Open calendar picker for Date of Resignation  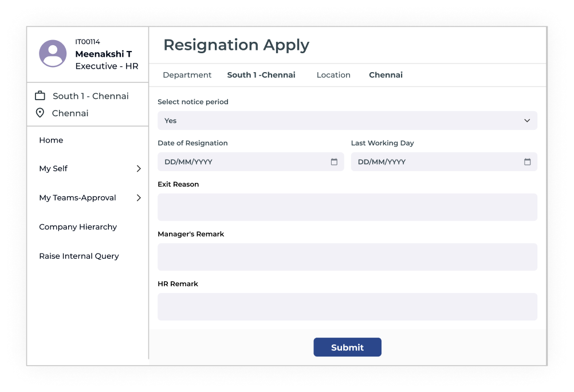(334, 162)
